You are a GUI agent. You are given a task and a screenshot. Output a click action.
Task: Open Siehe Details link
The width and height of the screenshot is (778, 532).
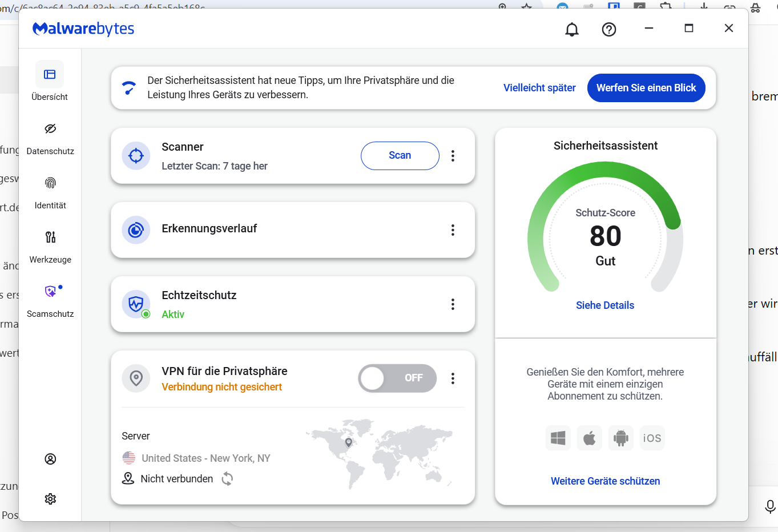point(605,305)
